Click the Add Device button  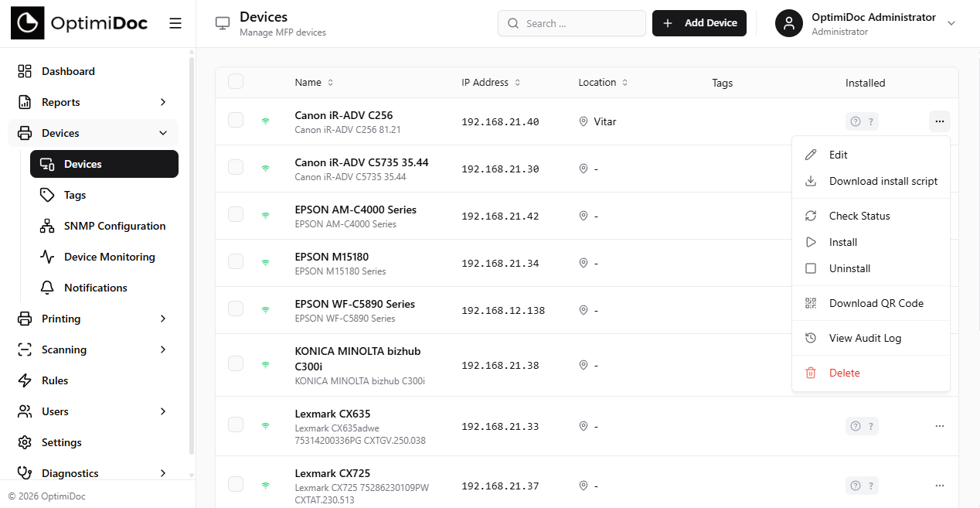(699, 23)
